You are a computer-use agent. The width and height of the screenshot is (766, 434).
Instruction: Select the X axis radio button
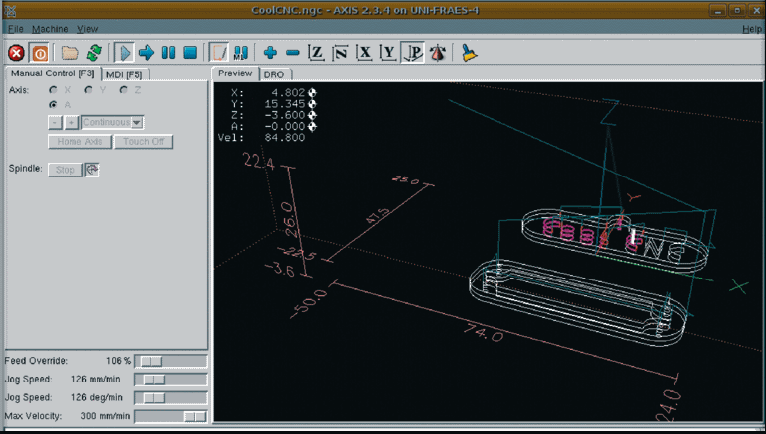[54, 90]
